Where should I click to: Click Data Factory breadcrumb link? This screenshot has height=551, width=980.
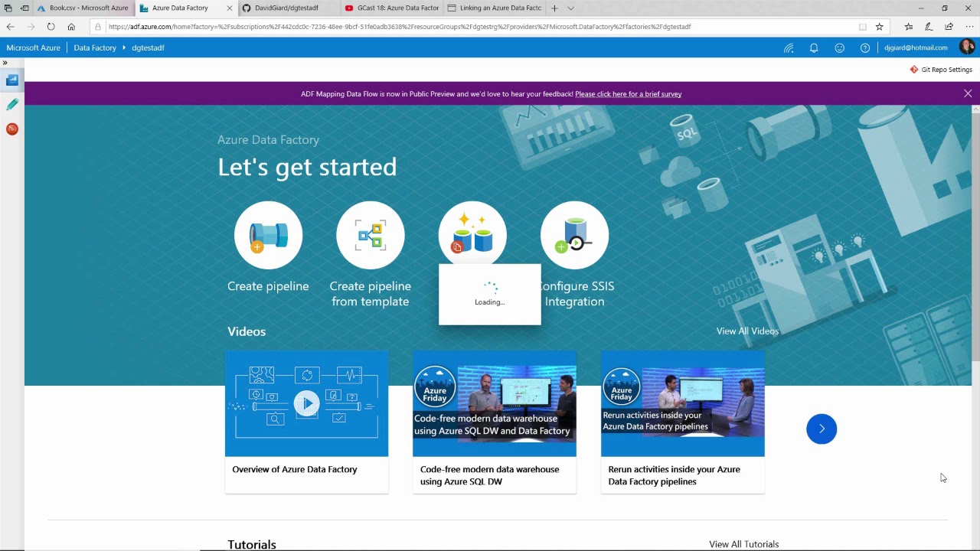tap(95, 47)
